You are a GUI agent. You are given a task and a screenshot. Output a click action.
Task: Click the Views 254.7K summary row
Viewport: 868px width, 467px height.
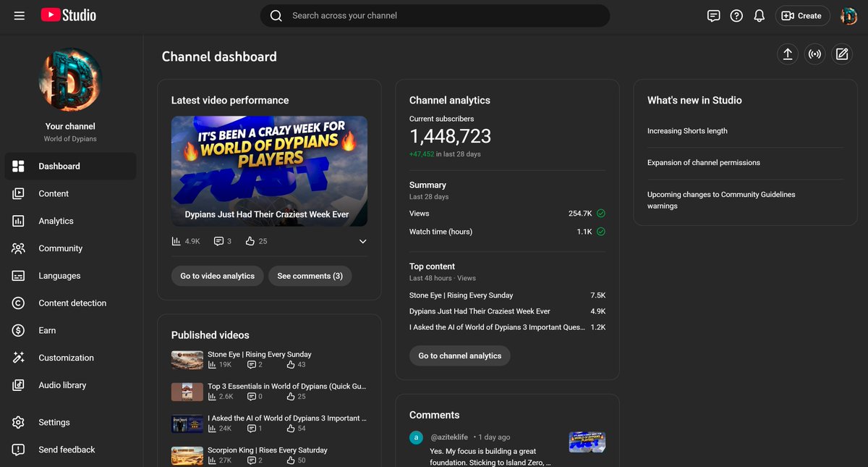click(x=507, y=214)
